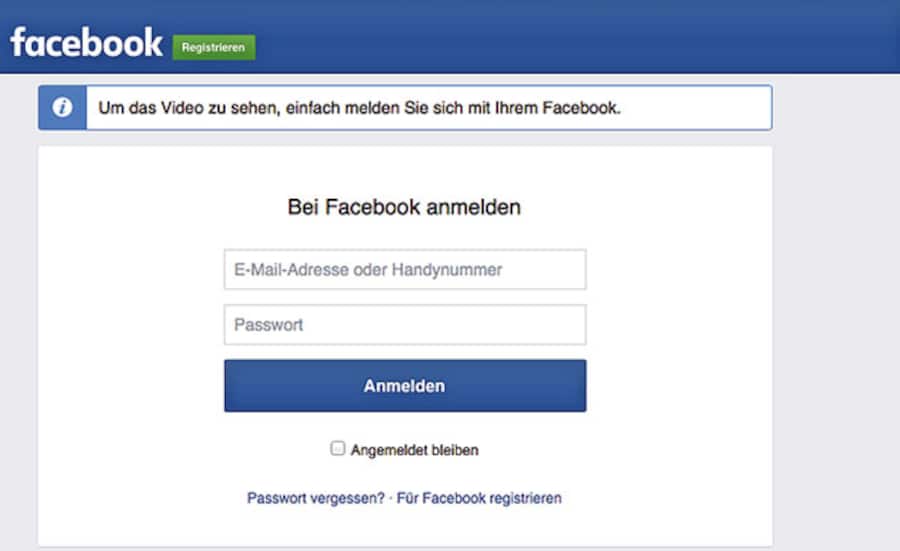Click the dot separator between bottom links

pyautogui.click(x=391, y=498)
